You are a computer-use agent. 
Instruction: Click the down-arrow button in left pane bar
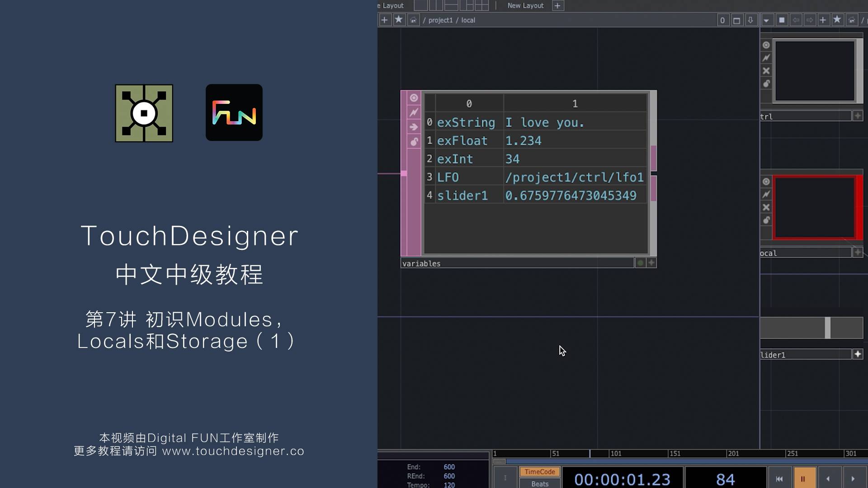point(750,20)
